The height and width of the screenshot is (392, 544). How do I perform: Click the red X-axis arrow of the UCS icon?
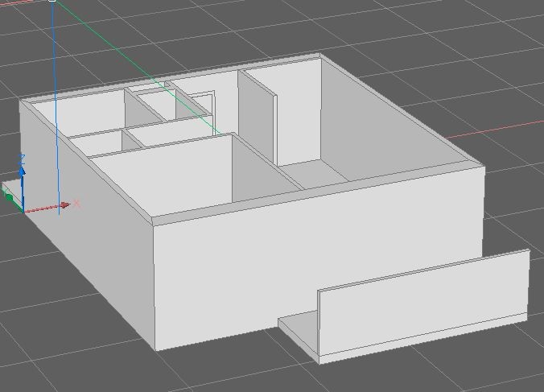click(x=47, y=207)
